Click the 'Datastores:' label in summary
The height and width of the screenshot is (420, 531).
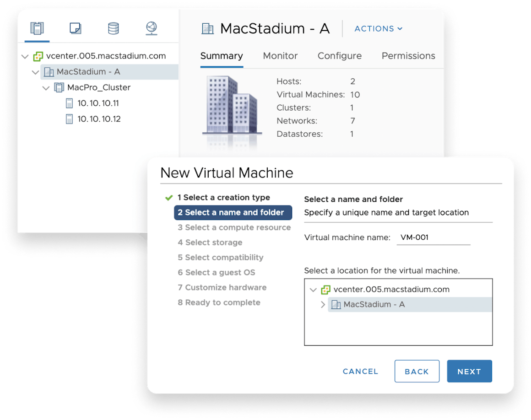coord(300,134)
